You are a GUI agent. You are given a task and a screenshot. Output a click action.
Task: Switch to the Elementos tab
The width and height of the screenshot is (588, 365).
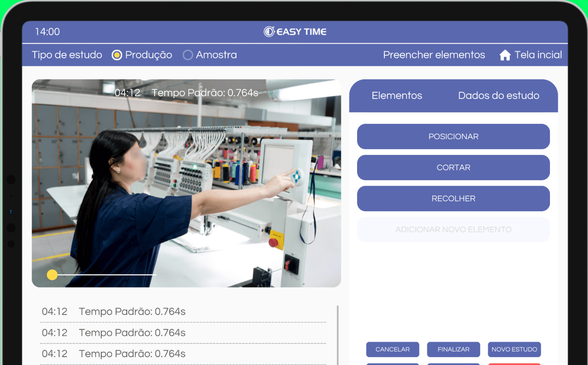tap(397, 96)
